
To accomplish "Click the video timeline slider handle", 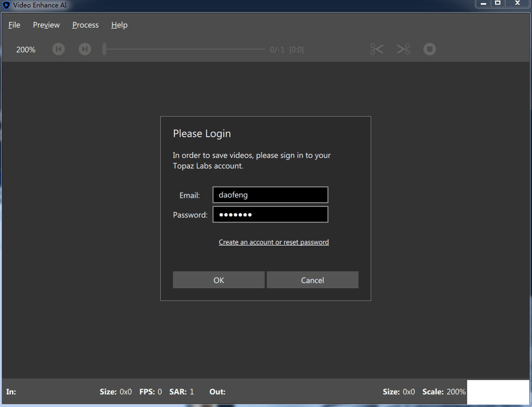I will (104, 49).
